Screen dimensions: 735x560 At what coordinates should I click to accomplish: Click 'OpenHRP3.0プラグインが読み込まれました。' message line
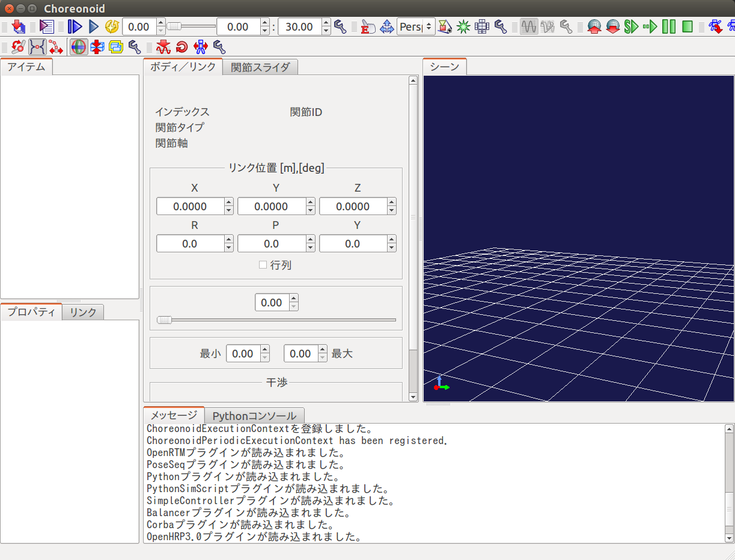point(254,537)
